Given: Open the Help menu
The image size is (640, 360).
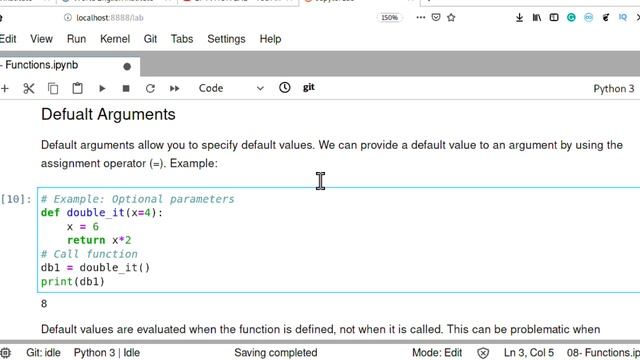Looking at the screenshot, I should (x=270, y=39).
